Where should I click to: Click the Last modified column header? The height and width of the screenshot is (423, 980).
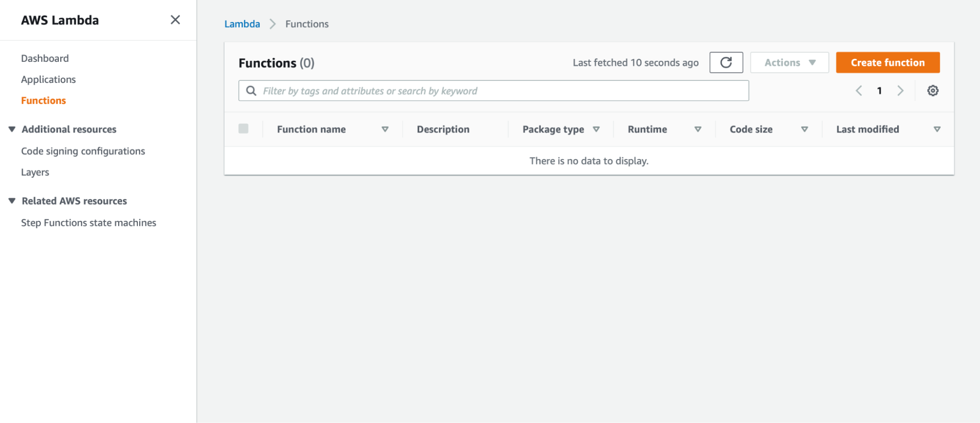pyautogui.click(x=867, y=130)
